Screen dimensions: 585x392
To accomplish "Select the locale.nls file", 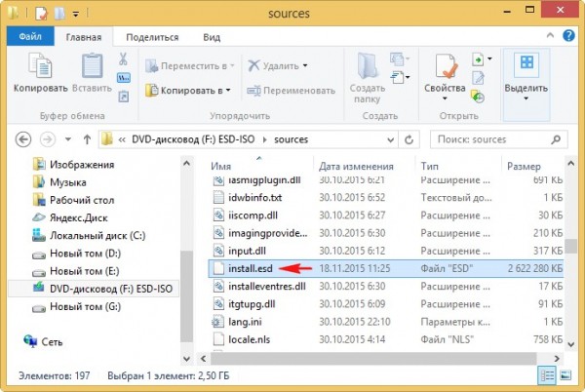I will click(386, 339).
